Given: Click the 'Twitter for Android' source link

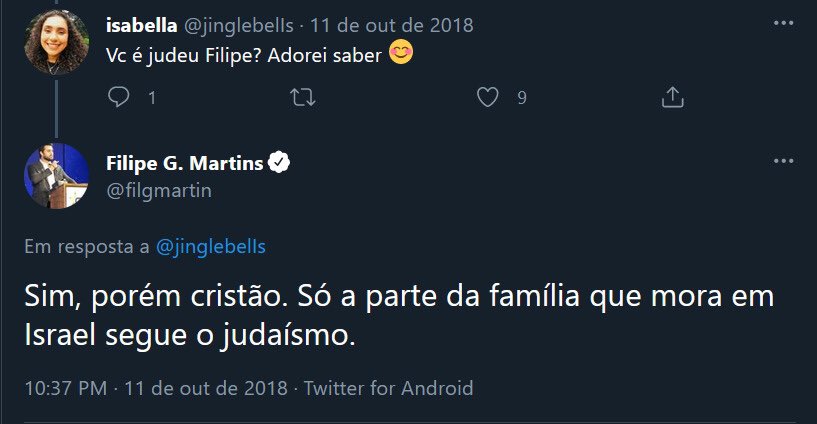Looking at the screenshot, I should [x=388, y=387].
